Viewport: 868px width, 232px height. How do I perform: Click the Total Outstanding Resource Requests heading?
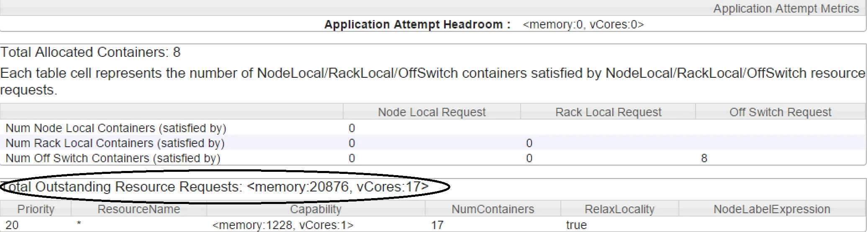[x=214, y=186]
